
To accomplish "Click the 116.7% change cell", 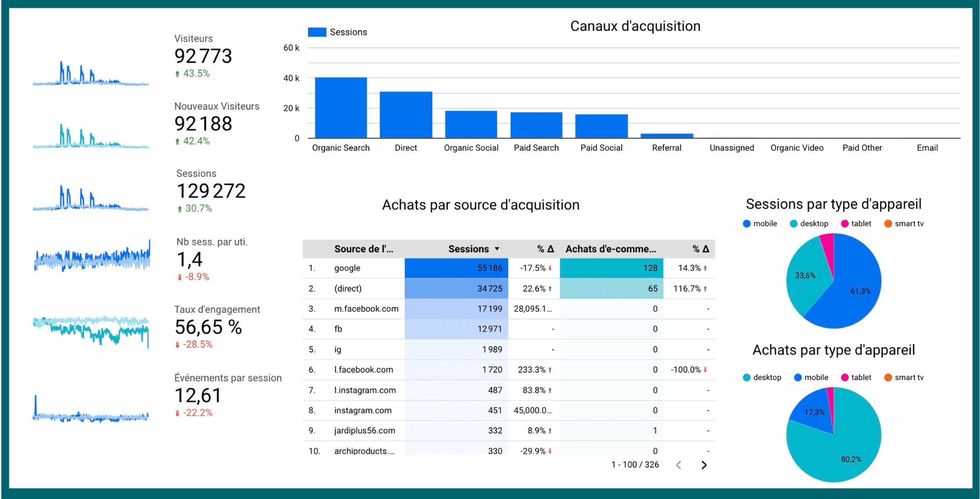I will pyautogui.click(x=690, y=288).
